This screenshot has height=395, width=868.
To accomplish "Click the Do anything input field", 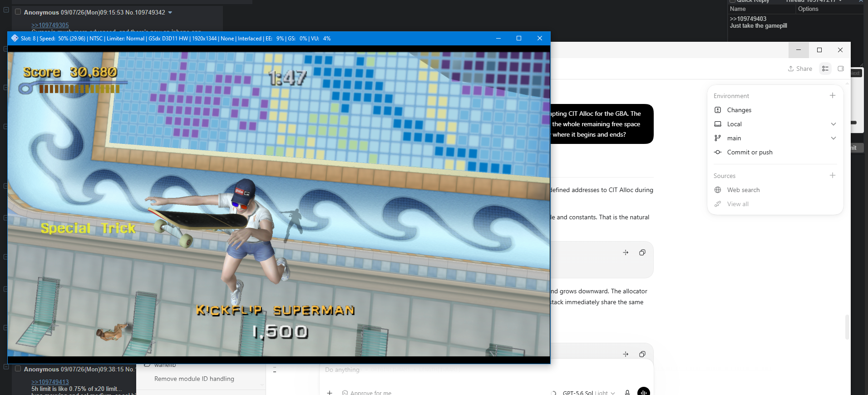I will click(486, 370).
